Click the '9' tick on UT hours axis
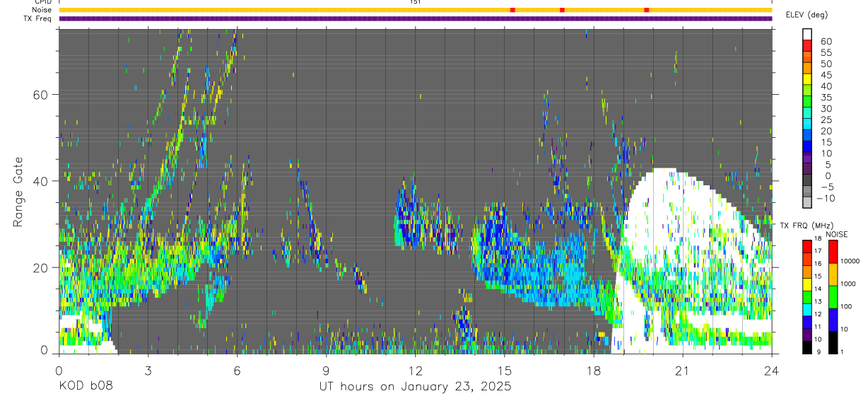This screenshot has height=401, width=868. (x=326, y=370)
